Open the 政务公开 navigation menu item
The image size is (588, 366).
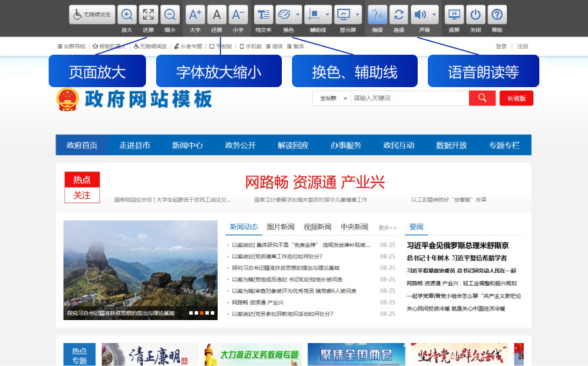(x=240, y=145)
